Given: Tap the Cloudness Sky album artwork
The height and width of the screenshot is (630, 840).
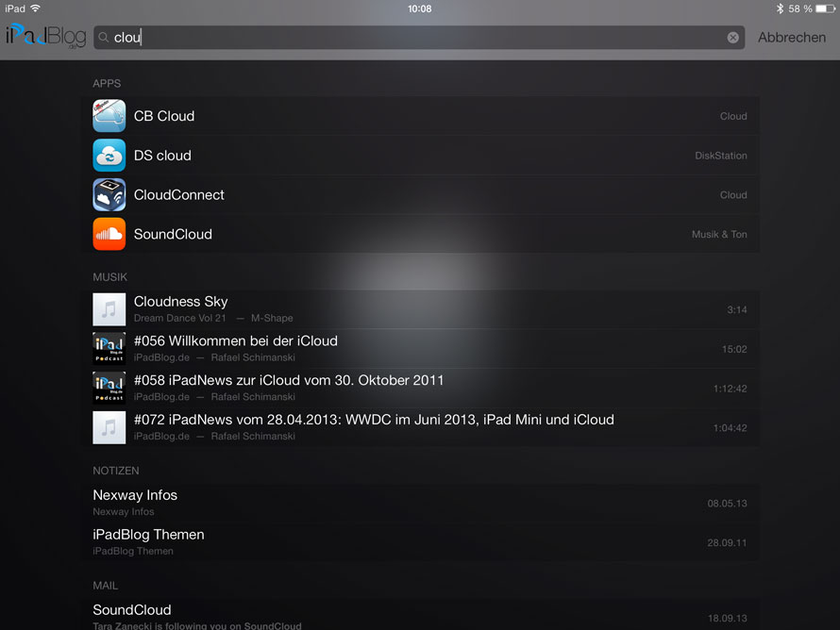Looking at the screenshot, I should (x=109, y=309).
